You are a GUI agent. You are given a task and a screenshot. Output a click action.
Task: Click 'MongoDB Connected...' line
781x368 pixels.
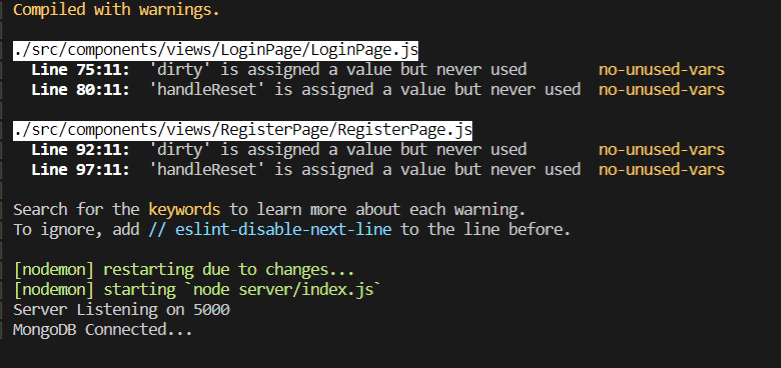103,329
